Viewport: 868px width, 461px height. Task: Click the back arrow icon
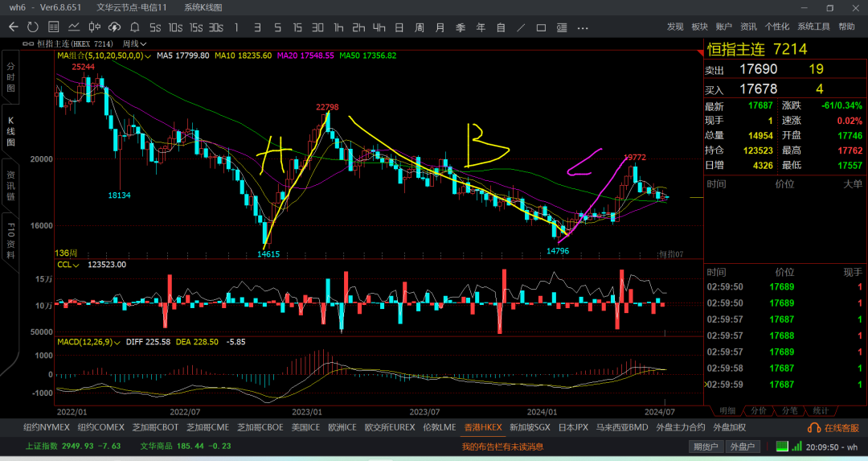pyautogui.click(x=14, y=27)
